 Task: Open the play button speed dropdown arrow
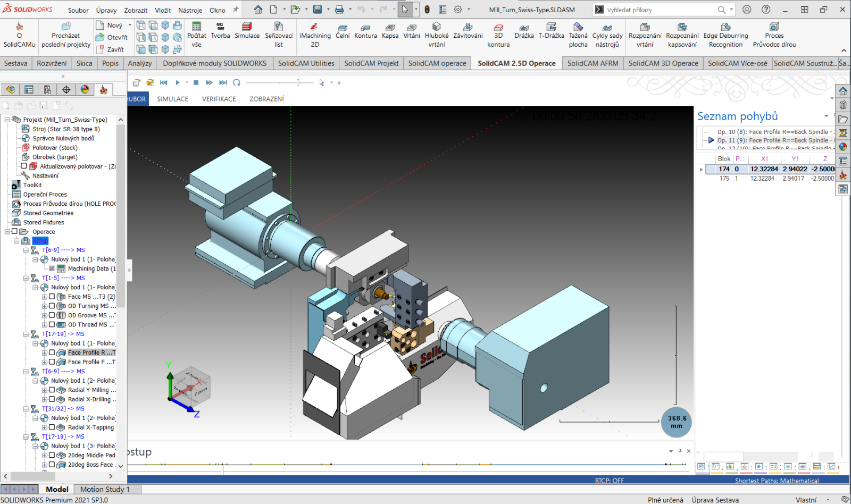(x=186, y=82)
